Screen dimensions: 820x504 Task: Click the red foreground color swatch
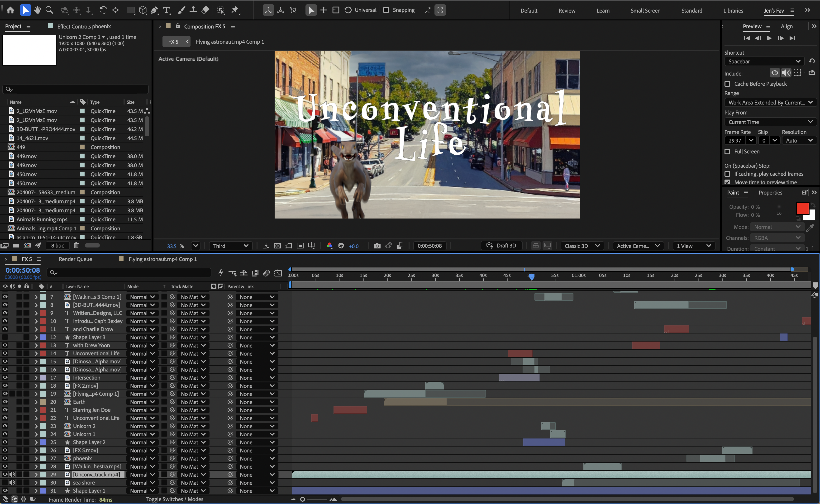pyautogui.click(x=802, y=209)
